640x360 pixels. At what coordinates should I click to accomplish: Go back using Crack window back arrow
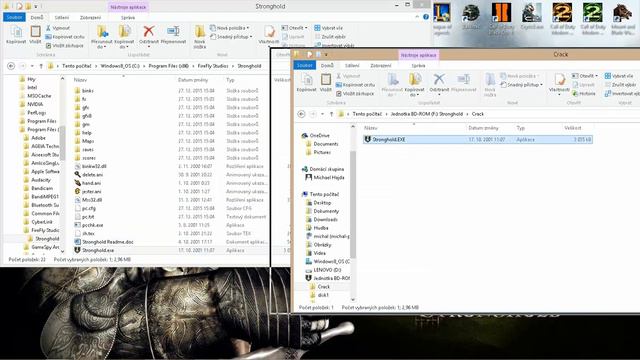[301, 114]
